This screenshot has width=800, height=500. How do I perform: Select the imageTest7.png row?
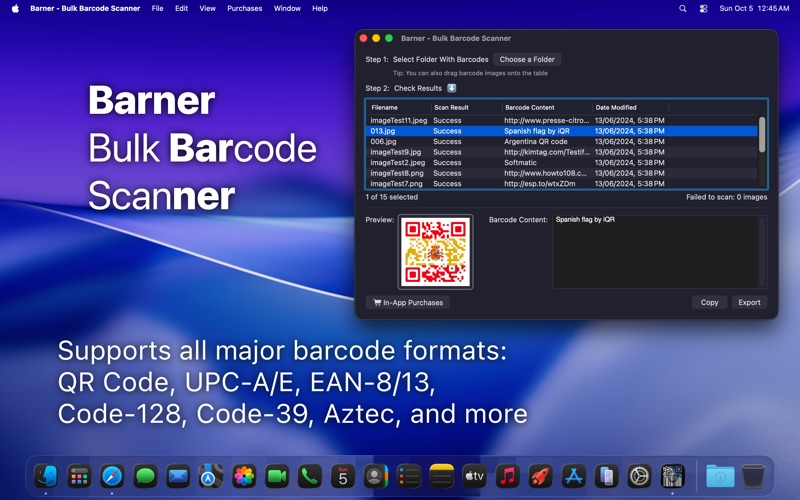563,184
